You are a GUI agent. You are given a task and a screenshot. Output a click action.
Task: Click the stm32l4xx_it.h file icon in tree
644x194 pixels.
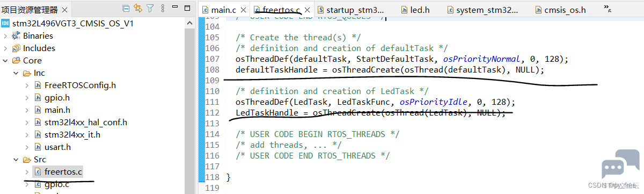pyautogui.click(x=38, y=134)
